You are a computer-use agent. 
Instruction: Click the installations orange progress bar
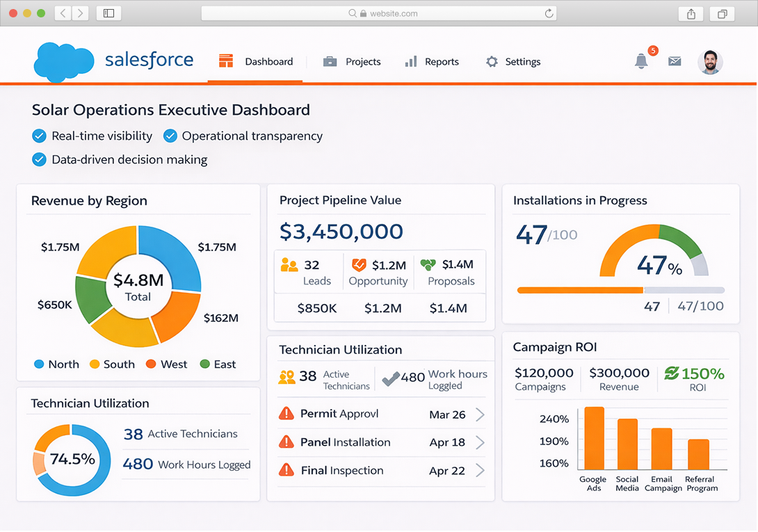pos(580,290)
